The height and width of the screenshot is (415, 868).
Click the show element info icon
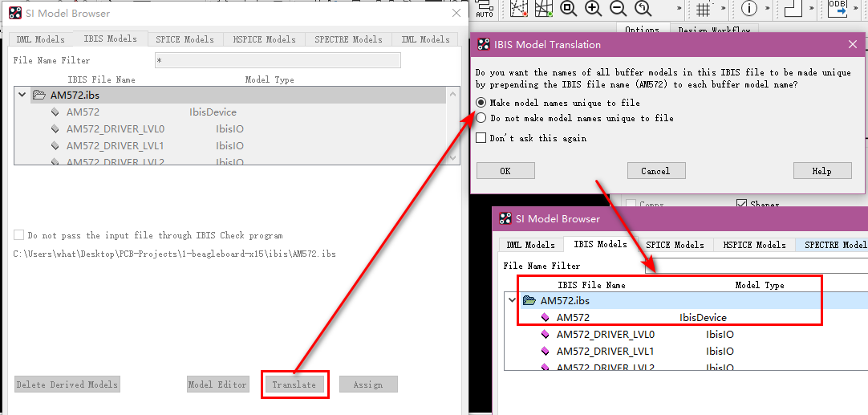point(749,8)
